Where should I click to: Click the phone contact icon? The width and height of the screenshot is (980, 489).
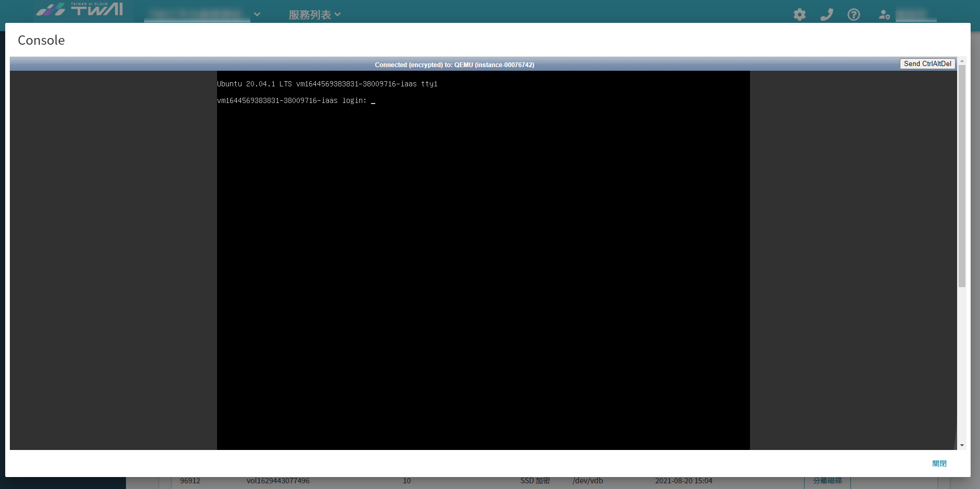click(x=826, y=15)
